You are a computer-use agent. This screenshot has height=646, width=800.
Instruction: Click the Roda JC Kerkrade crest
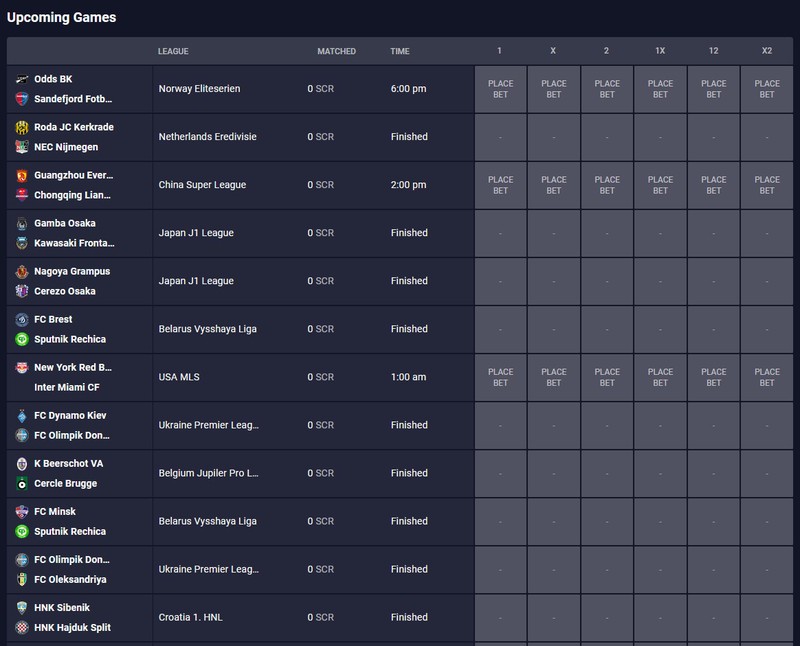click(x=22, y=127)
